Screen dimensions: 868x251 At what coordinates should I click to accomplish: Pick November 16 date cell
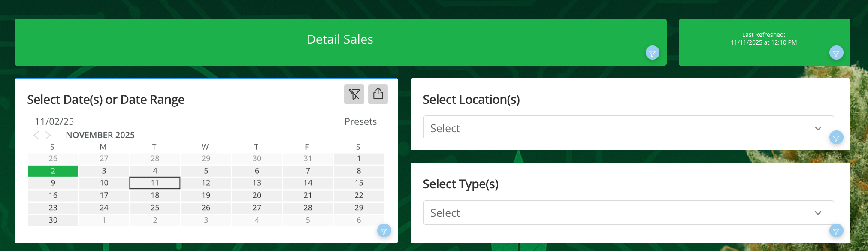point(53,195)
